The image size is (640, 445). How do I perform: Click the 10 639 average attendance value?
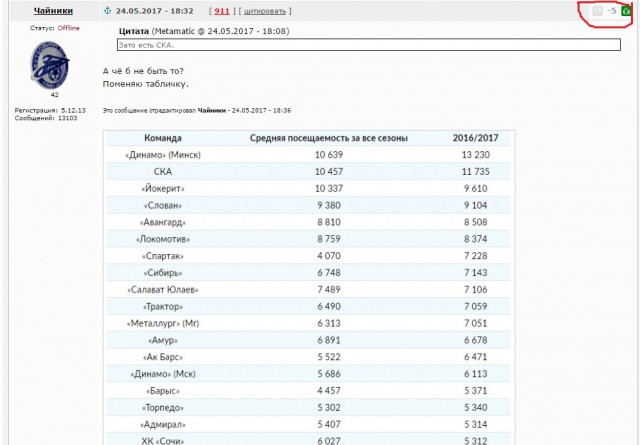[x=329, y=155]
